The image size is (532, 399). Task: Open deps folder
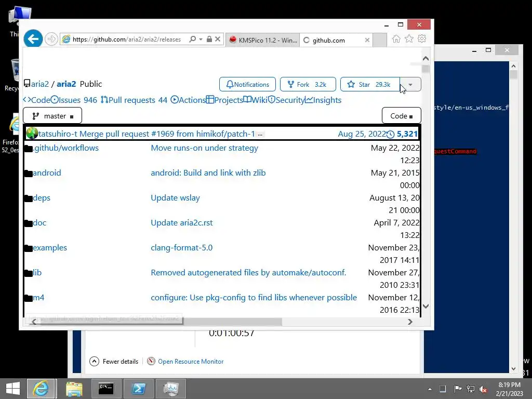click(x=42, y=198)
